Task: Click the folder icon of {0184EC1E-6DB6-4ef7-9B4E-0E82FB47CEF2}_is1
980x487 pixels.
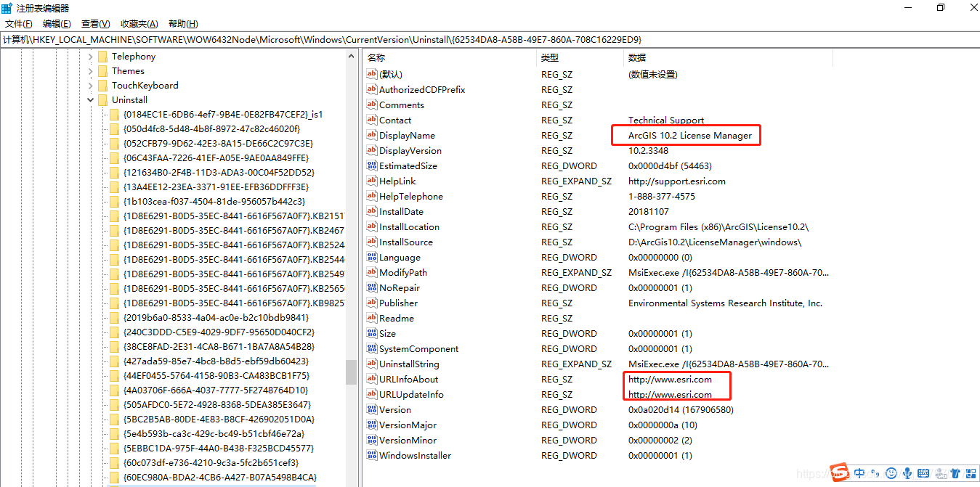Action: (114, 115)
